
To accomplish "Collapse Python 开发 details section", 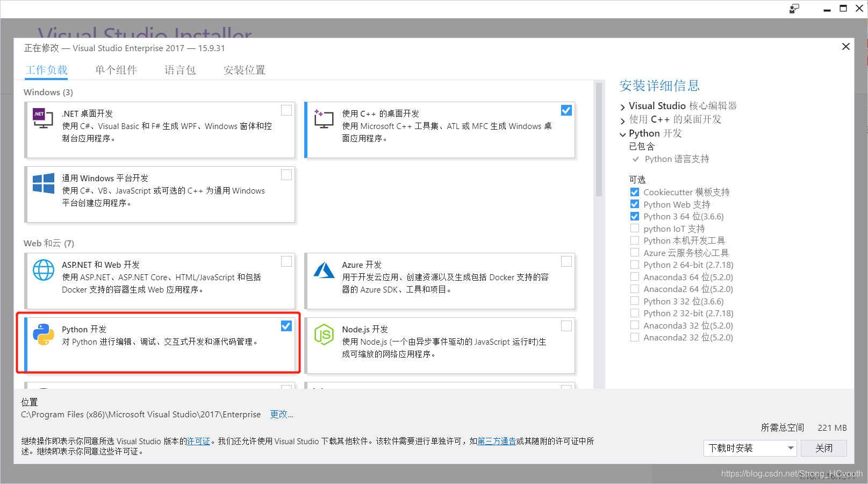I will pos(623,134).
